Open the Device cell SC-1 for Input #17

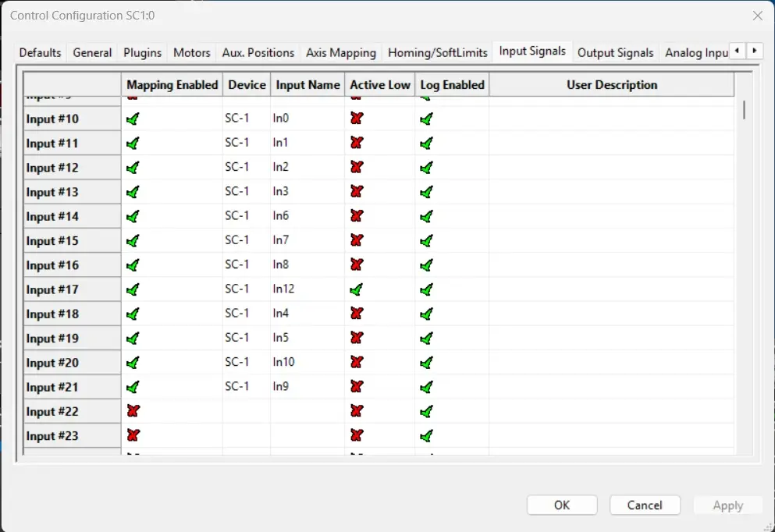[x=246, y=289]
